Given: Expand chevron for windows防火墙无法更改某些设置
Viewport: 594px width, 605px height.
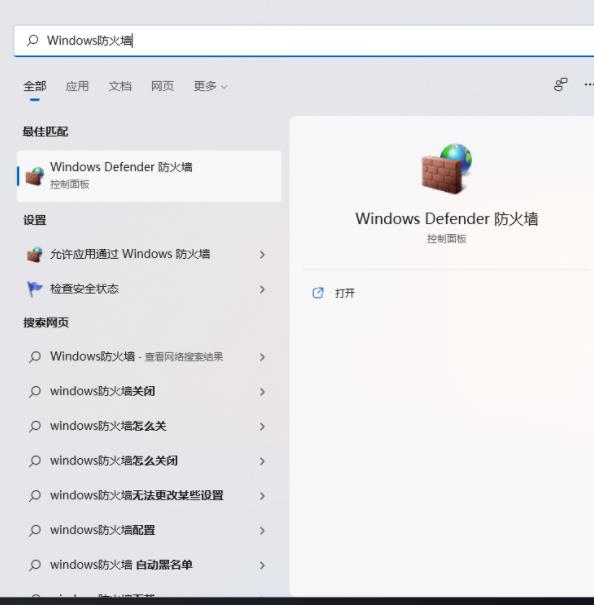Looking at the screenshot, I should tap(262, 496).
